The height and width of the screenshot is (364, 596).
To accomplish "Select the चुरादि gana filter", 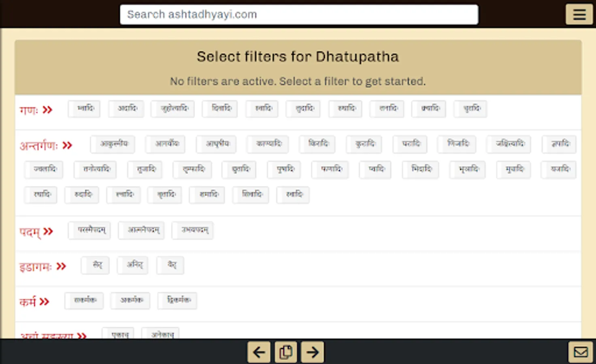I will click(x=470, y=109).
